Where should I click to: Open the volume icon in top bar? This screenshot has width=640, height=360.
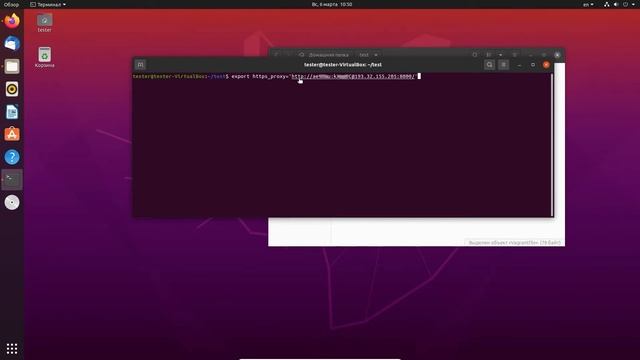click(x=616, y=4)
